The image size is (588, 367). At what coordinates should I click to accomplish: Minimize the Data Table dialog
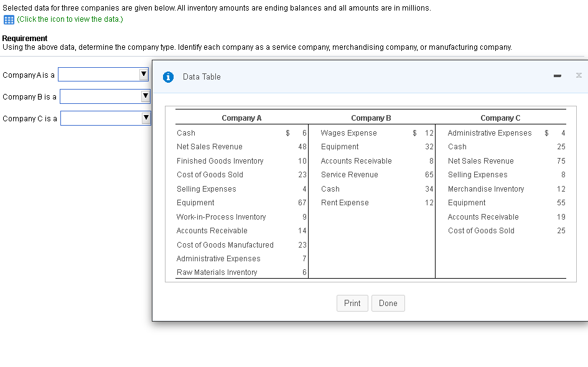558,76
